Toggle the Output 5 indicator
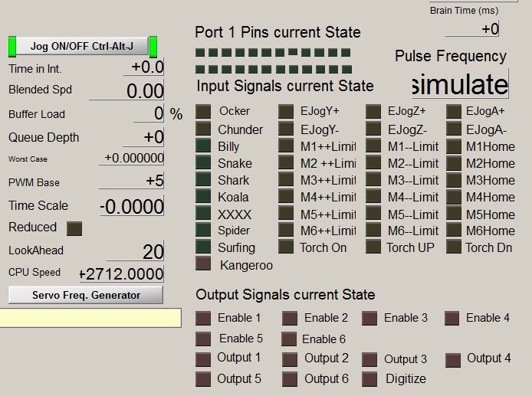Viewport: 532px width, 396px height. click(x=203, y=378)
